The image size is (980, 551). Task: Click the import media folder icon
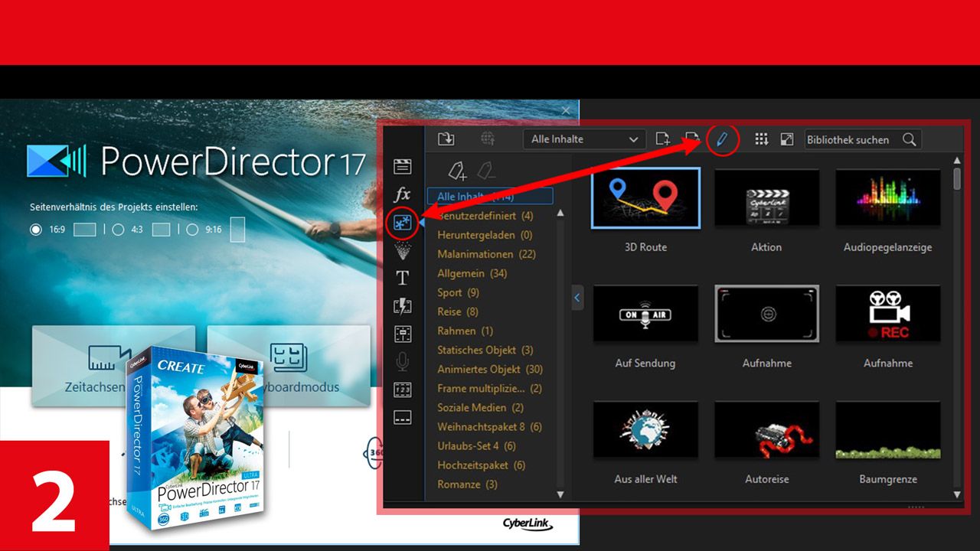coord(446,139)
